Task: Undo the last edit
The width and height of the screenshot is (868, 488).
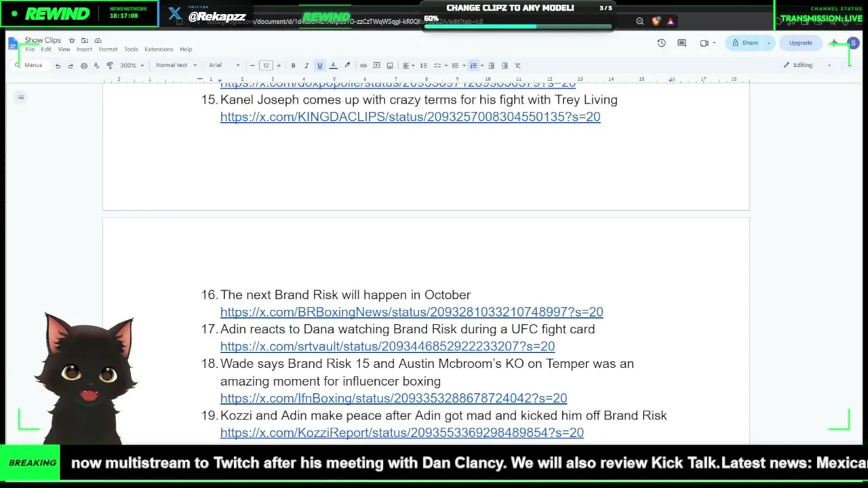Action: click(58, 66)
